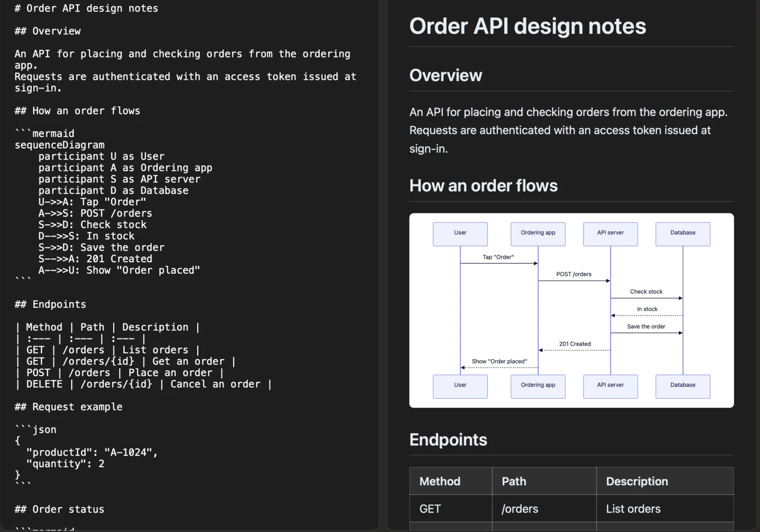Click the 'POST /orders' label in the diagram
760x532 pixels.
tap(574, 275)
